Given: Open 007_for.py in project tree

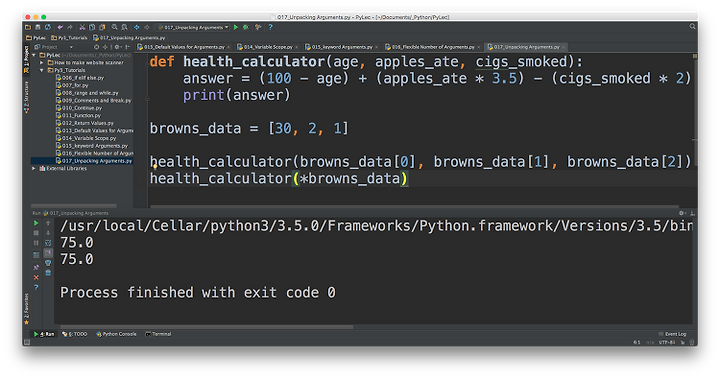Looking at the screenshot, I should pyautogui.click(x=72, y=85).
